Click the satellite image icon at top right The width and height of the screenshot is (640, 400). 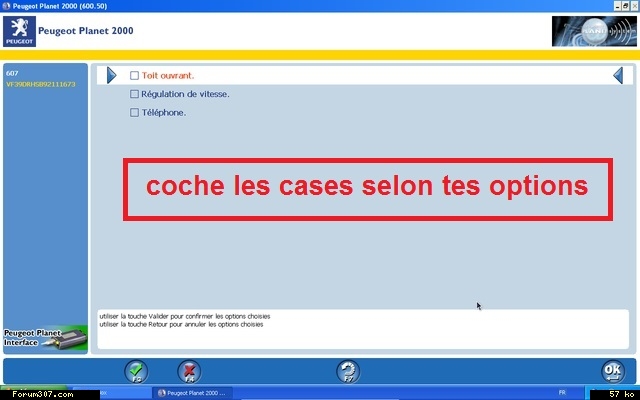click(x=592, y=31)
